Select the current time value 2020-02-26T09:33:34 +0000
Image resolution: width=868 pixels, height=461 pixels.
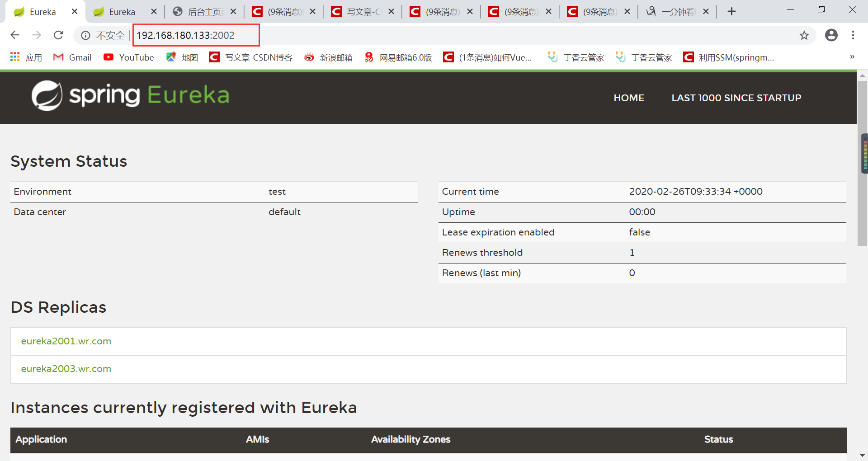(x=696, y=192)
